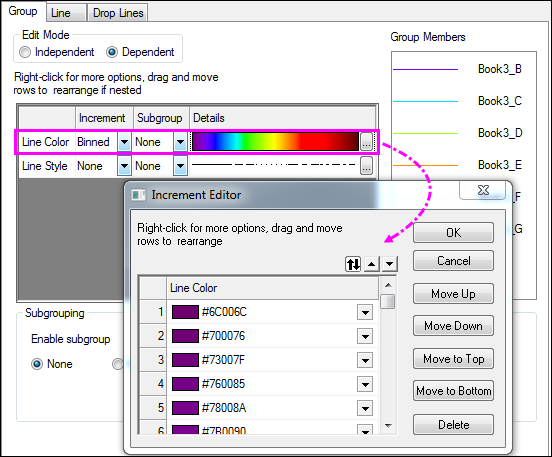Click the Move to Top button
The width and height of the screenshot is (552, 457).
click(453, 359)
